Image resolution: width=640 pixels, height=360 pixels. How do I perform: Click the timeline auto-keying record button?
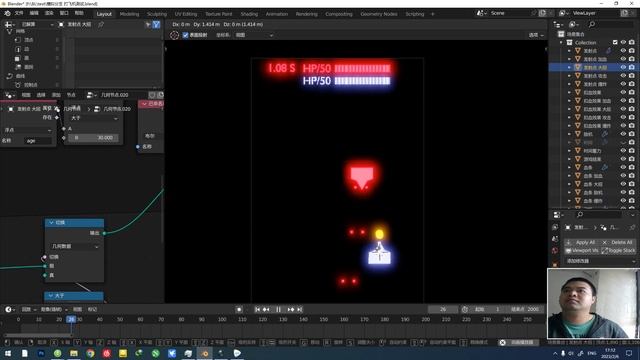click(239, 309)
